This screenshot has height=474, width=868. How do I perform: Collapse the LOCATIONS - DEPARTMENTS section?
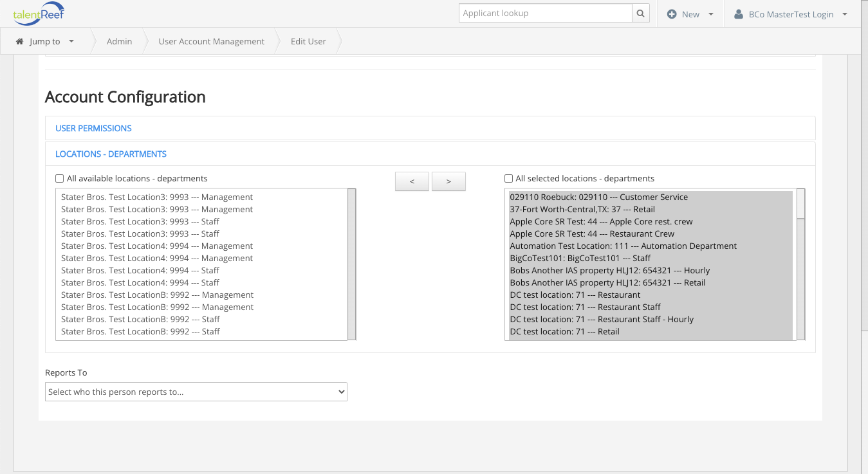pos(111,154)
